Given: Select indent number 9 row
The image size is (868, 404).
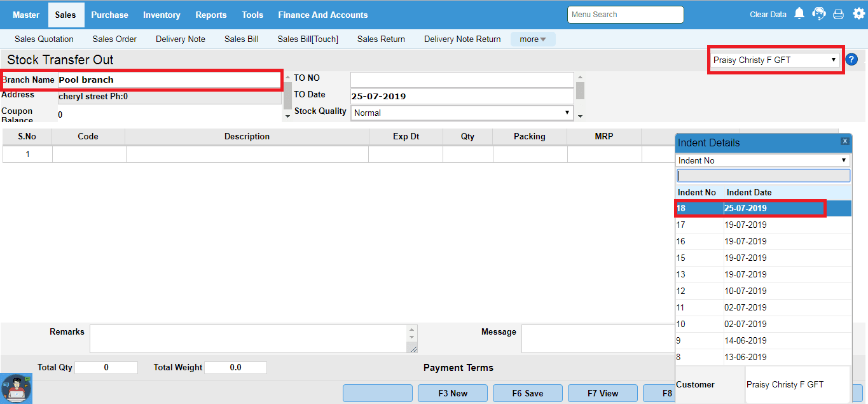Looking at the screenshot, I should point(763,340).
